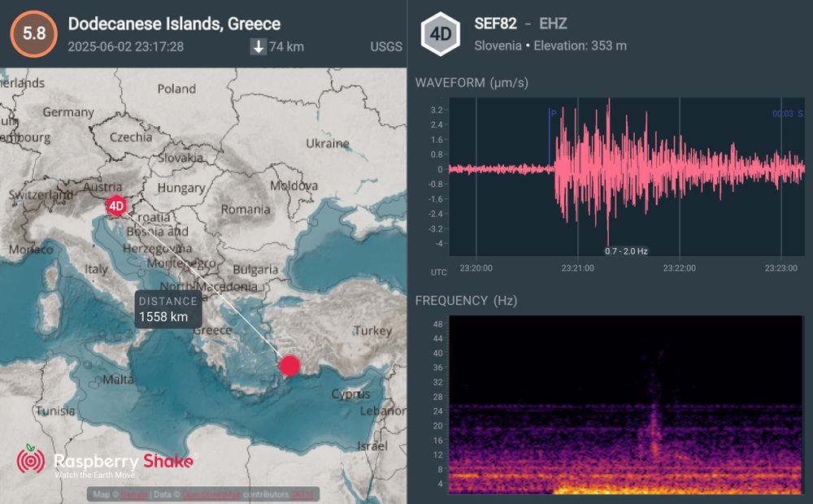Click the 23:20:00 time axis label
Viewport: 813px width, 504px height.
click(476, 268)
